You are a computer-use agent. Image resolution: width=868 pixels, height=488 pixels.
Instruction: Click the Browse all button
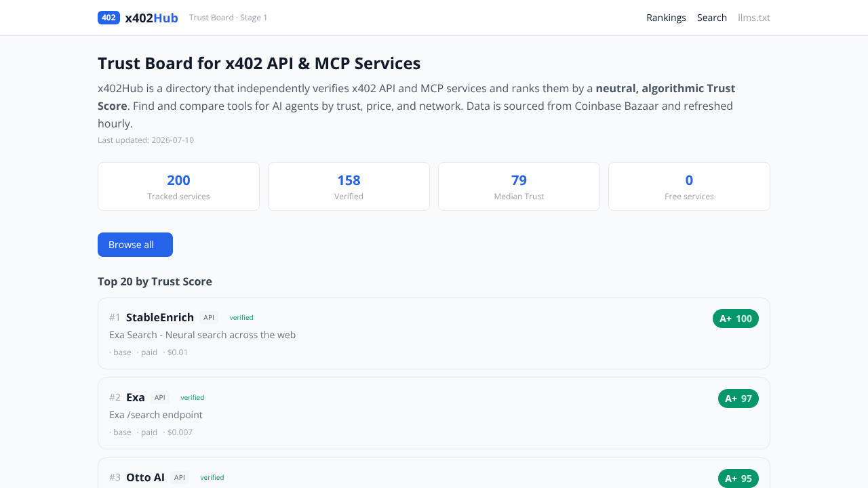(135, 245)
